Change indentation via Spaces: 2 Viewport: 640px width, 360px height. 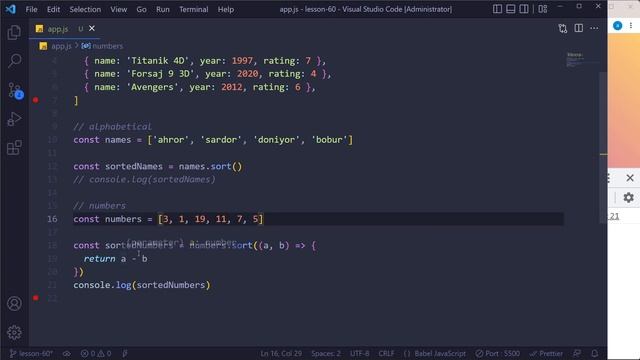coord(326,353)
